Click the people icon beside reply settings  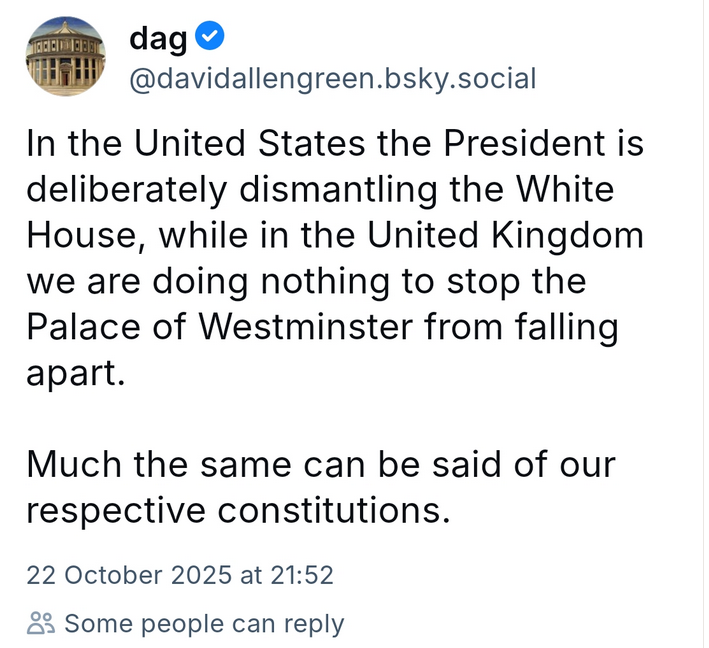(41, 624)
